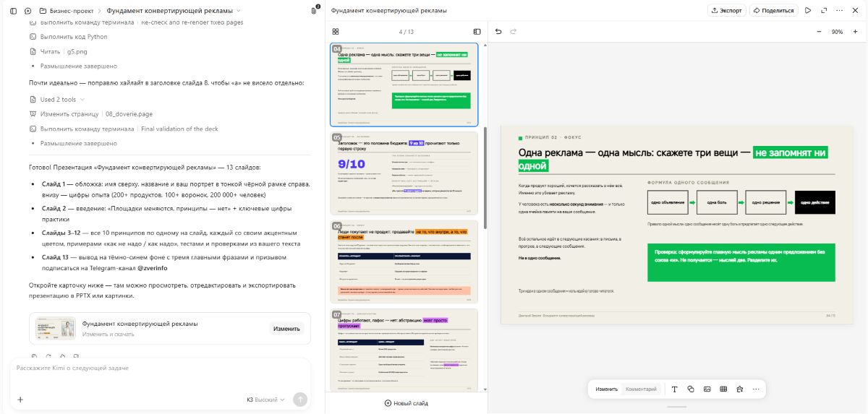Click the component tool next to the table icon

739,389
